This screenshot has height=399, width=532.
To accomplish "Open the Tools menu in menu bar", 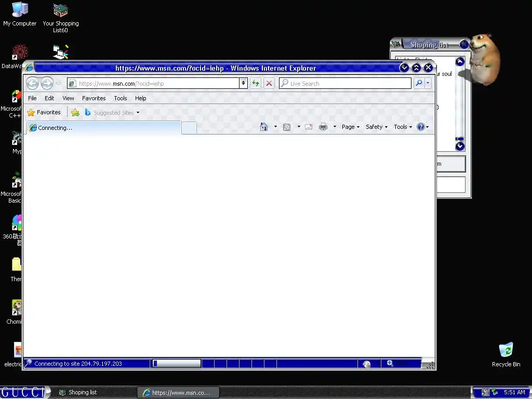I will point(121,98).
